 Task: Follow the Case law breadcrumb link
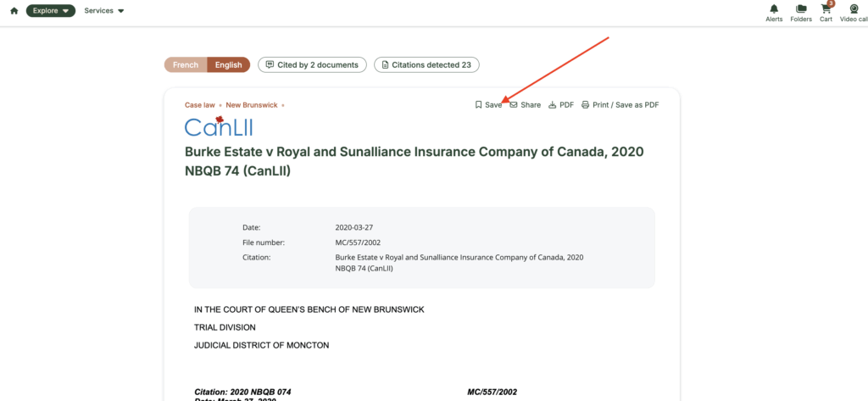(200, 104)
